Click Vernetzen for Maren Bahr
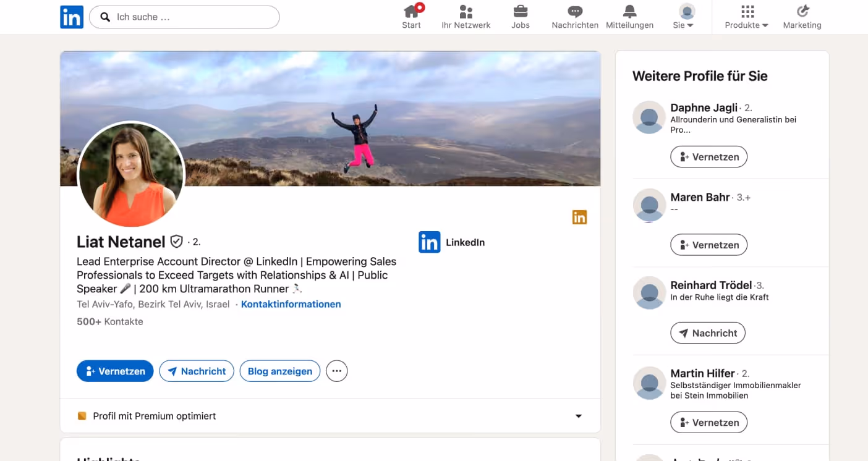This screenshot has height=461, width=868. point(708,245)
